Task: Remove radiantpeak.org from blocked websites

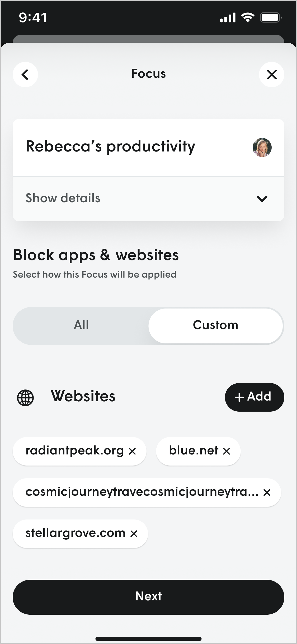Action: pyautogui.click(x=132, y=451)
